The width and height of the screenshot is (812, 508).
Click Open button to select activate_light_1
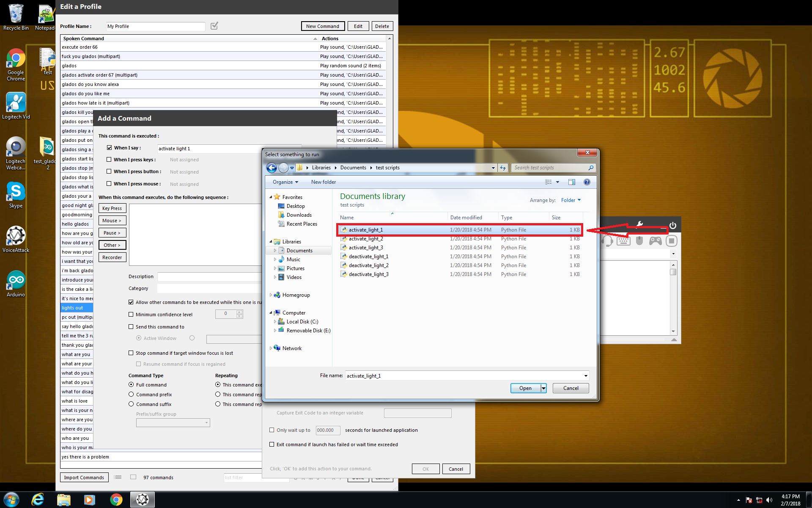pyautogui.click(x=525, y=388)
